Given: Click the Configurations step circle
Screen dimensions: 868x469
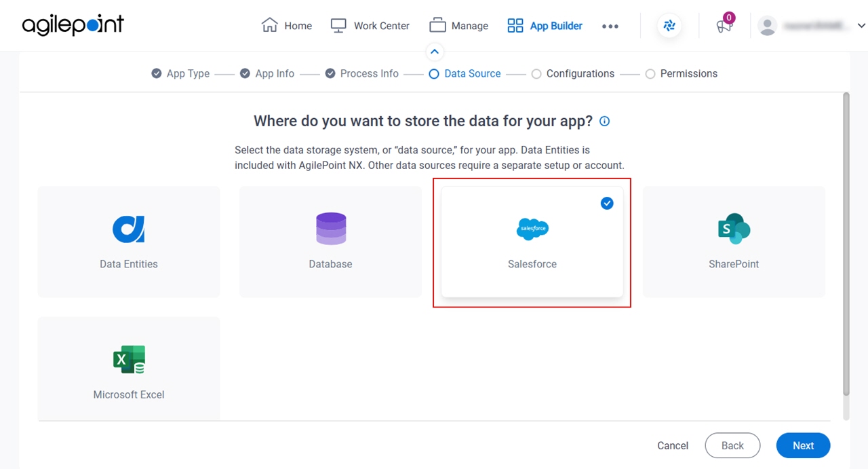Looking at the screenshot, I should click(536, 74).
